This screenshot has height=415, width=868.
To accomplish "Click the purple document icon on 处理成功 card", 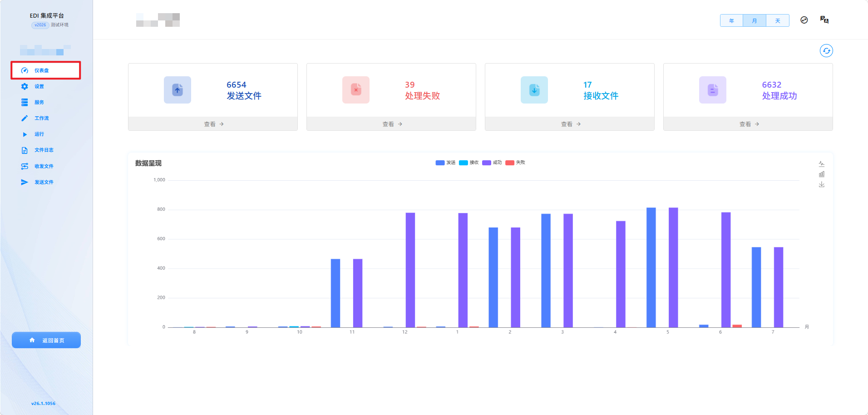I will [713, 90].
